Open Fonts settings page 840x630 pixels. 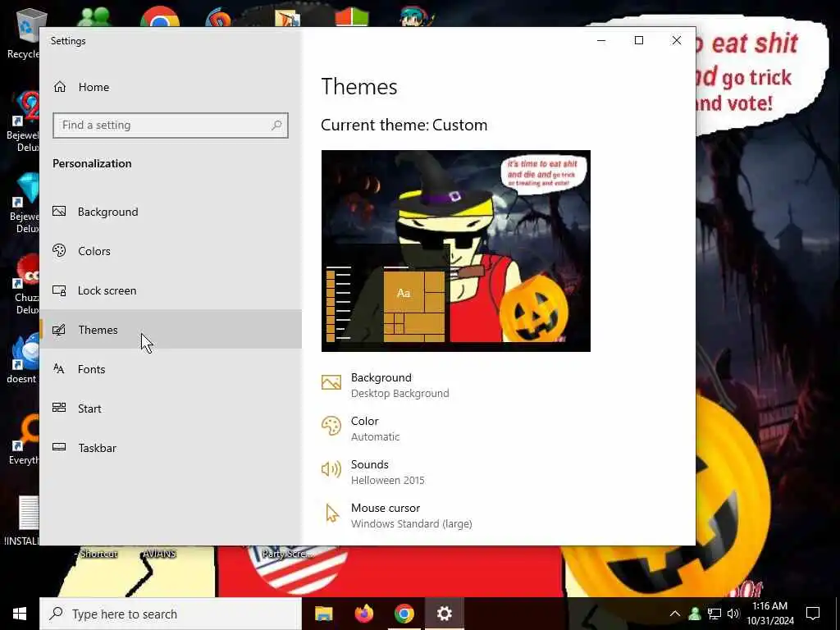point(171,369)
